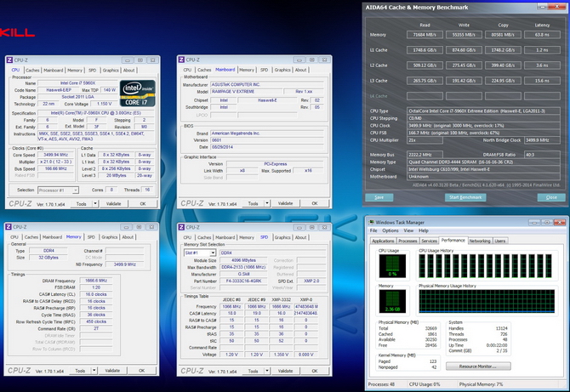Open the CPU tab in the SPD CPU-Z window
Image resolution: width=570 pixels, height=392 pixels.
tap(187, 237)
